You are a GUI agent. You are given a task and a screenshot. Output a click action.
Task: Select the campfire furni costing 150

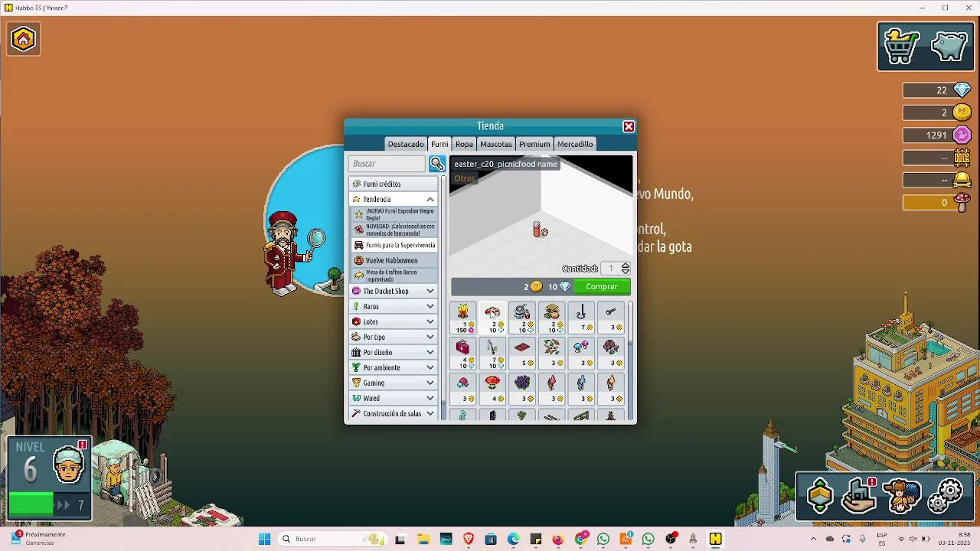pos(463,318)
